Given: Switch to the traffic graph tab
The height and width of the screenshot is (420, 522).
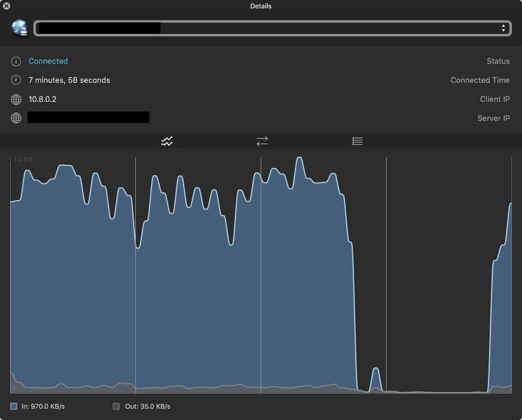Looking at the screenshot, I should [x=167, y=141].
